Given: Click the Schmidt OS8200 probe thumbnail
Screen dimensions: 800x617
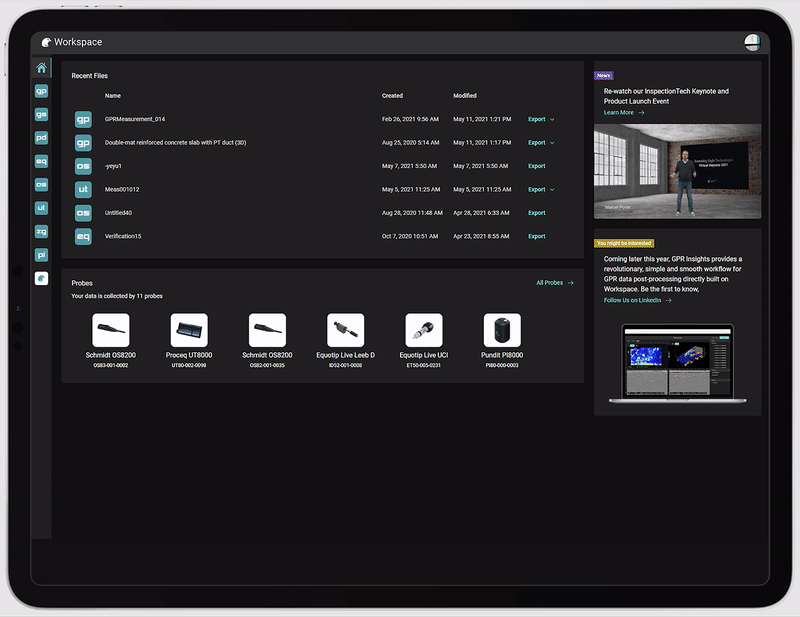Looking at the screenshot, I should (111, 327).
